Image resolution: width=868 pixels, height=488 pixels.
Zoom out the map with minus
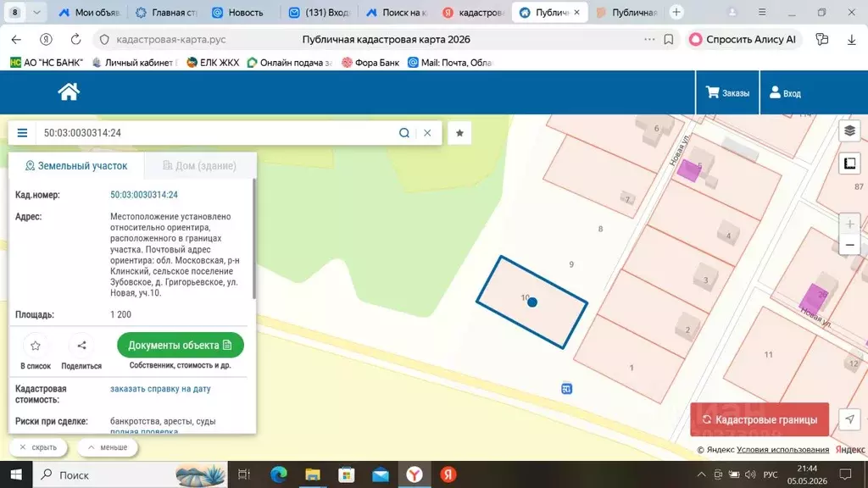click(x=849, y=245)
